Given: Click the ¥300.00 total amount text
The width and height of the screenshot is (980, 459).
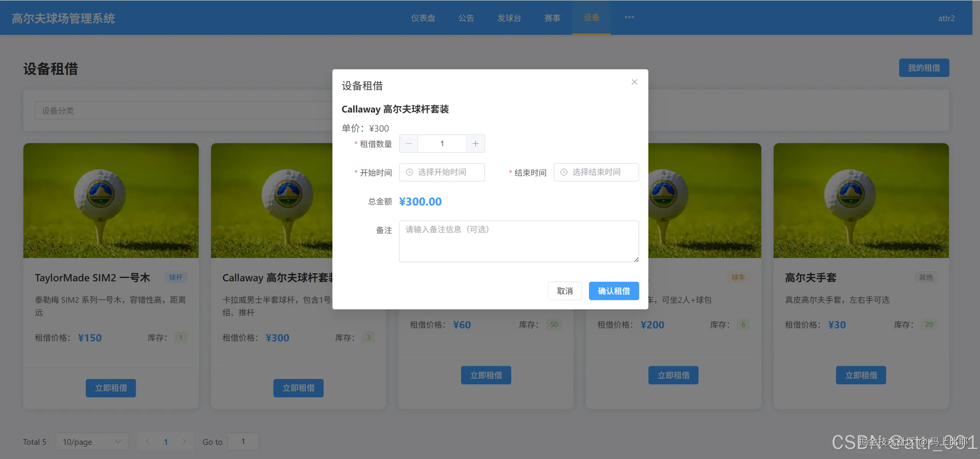Looking at the screenshot, I should 420,202.
